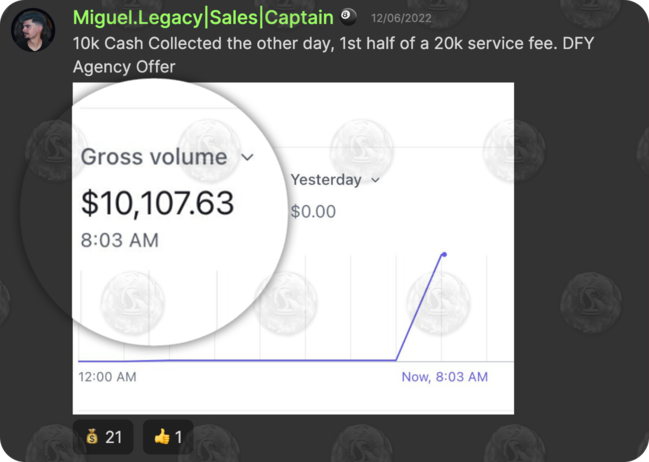Click the 12/06/2022 message timestamp
649x462 pixels.
point(400,18)
